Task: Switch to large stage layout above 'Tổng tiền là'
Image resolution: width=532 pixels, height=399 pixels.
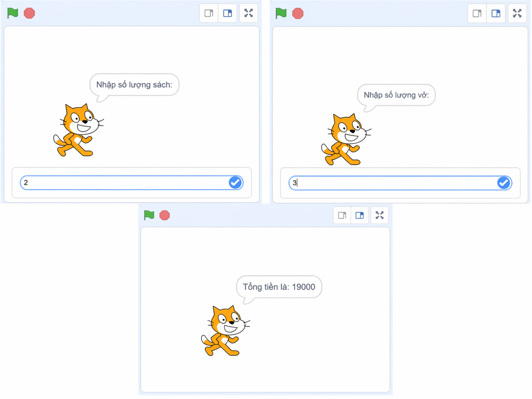Action: click(x=360, y=215)
